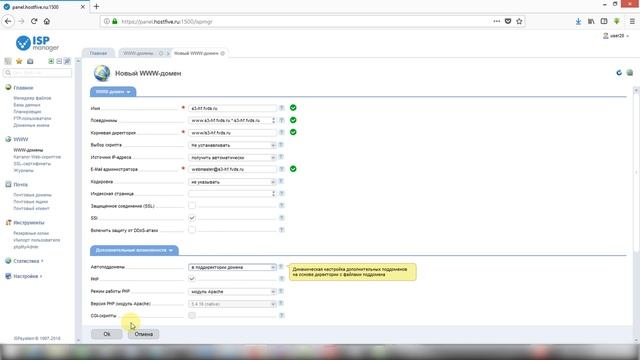This screenshot has width=640, height=360.
Task: Switch to the WWW-домены tab
Action: [138, 53]
